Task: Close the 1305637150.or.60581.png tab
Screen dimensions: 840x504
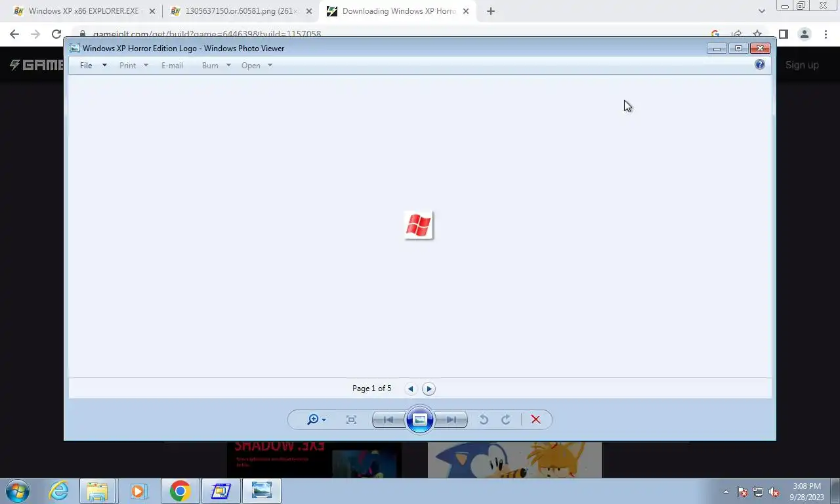Action: coord(309,11)
